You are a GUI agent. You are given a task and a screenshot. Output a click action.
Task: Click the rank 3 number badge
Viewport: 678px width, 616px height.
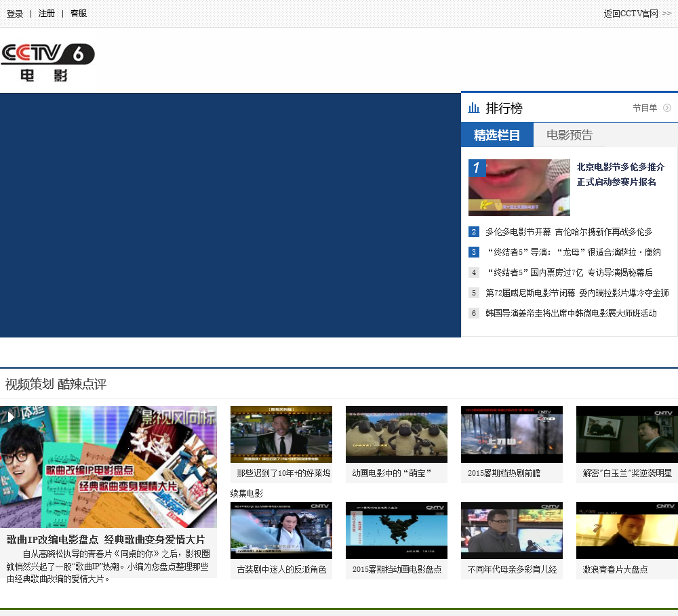(474, 252)
